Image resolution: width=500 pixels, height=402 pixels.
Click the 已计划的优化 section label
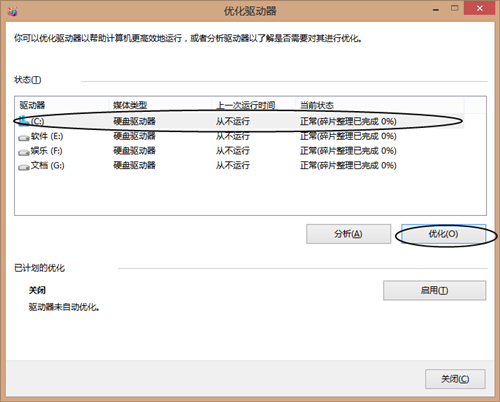tap(39, 268)
